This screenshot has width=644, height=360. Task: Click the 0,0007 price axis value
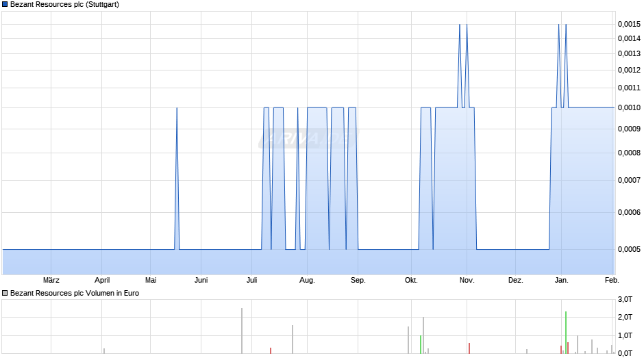tap(629, 180)
